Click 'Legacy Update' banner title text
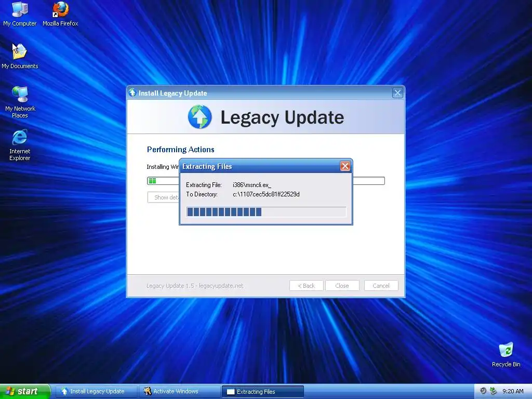Viewport: 532px width, 399px height. click(282, 118)
